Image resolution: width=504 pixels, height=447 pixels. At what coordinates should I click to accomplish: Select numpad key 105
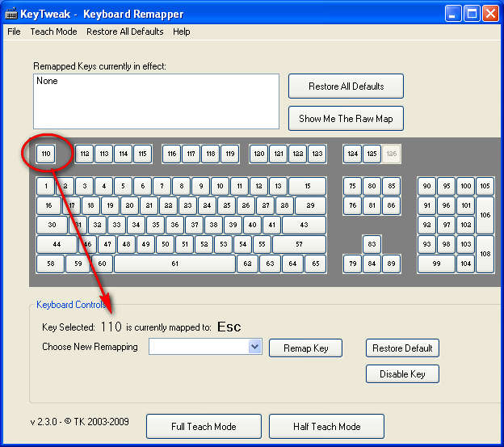(485, 186)
